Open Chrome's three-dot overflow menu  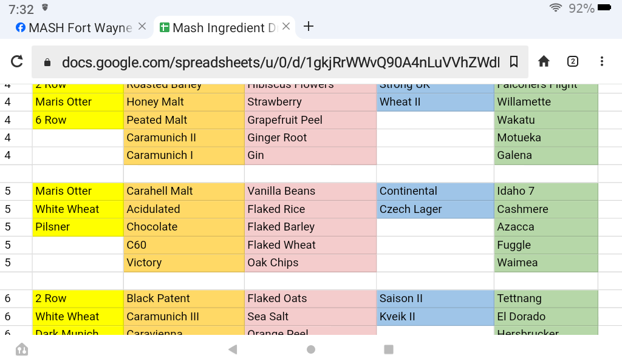click(x=602, y=61)
